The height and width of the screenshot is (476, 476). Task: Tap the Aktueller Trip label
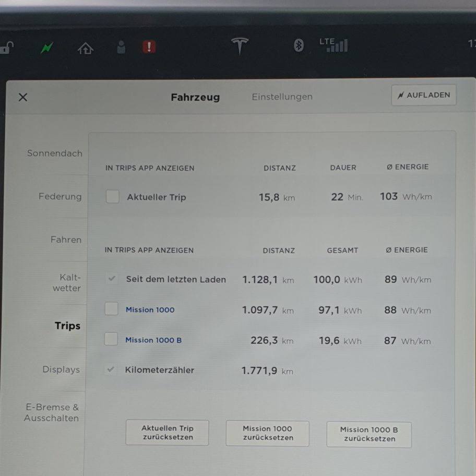[157, 197]
